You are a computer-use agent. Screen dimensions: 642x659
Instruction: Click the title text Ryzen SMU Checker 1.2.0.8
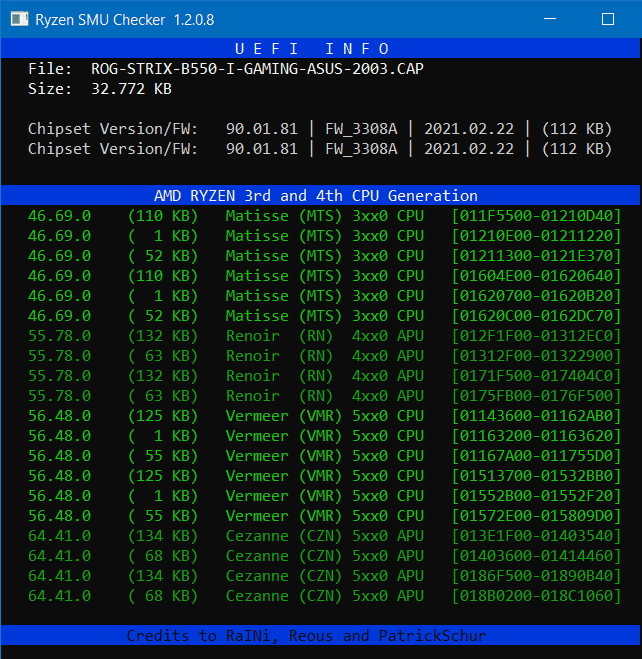[x=125, y=20]
